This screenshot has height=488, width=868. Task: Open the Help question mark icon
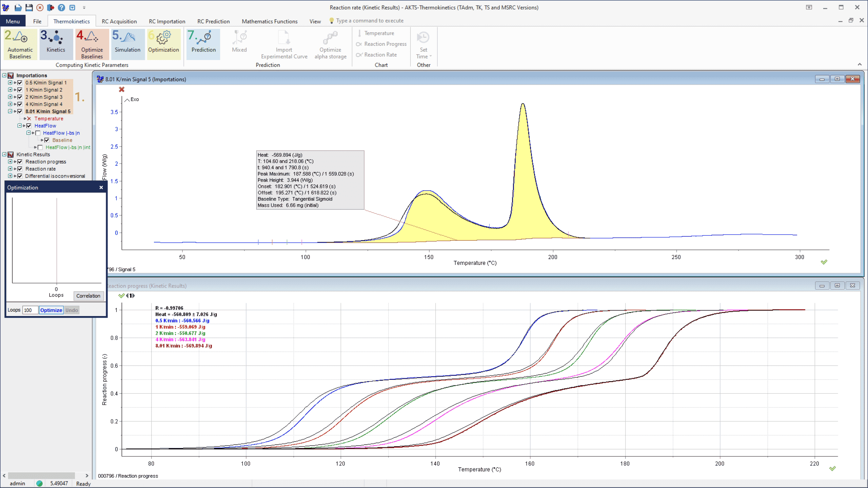click(61, 7)
